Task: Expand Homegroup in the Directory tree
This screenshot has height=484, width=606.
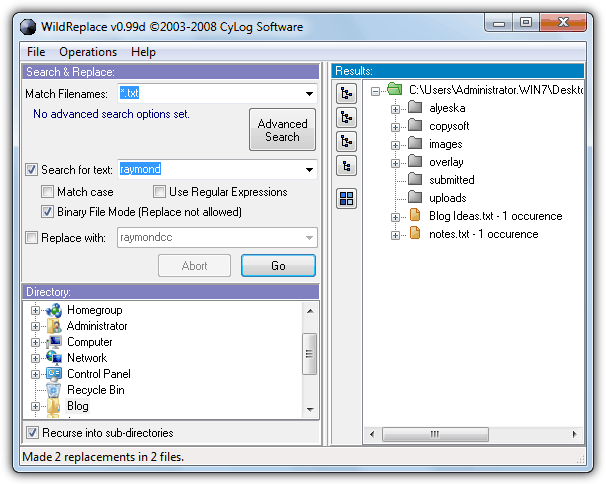Action: (35, 310)
